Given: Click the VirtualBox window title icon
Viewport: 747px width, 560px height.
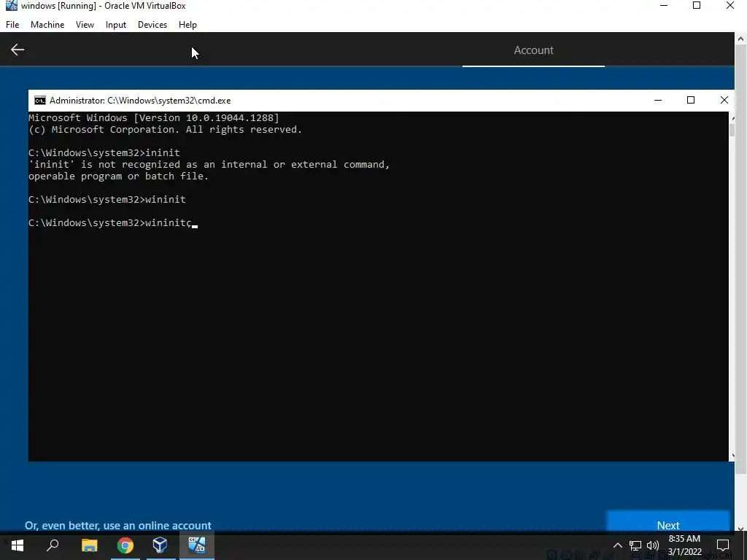Looking at the screenshot, I should (x=12, y=6).
